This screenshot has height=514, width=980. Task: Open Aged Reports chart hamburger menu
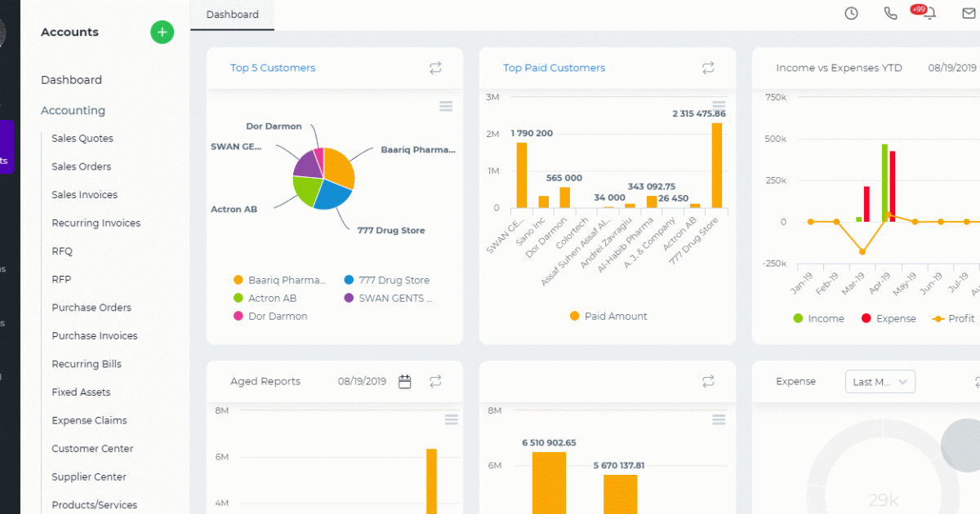tap(452, 419)
